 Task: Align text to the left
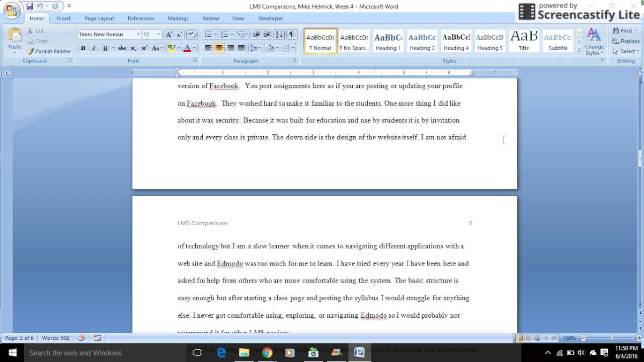click(x=208, y=48)
